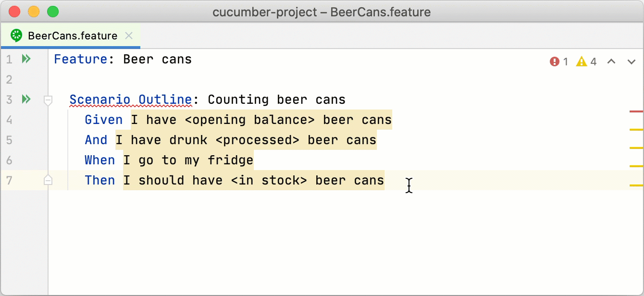The image size is (644, 296).
Task: Select the BeerCans.feature editor tab
Action: click(72, 36)
